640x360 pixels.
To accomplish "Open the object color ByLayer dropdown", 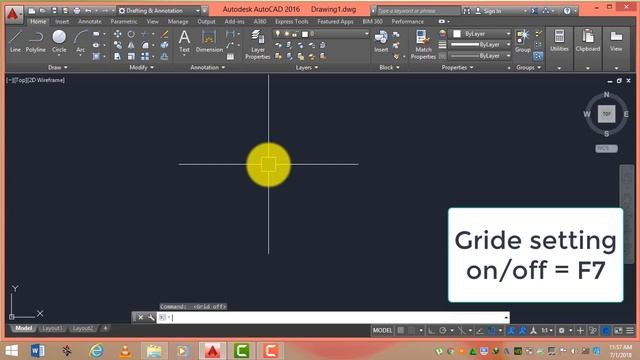I will (x=480, y=34).
